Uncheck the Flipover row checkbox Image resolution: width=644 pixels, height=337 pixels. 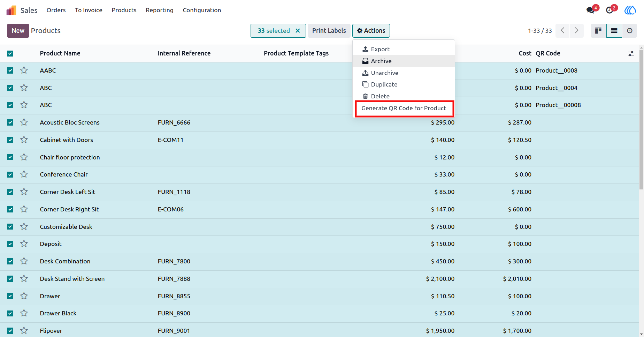[10, 331]
